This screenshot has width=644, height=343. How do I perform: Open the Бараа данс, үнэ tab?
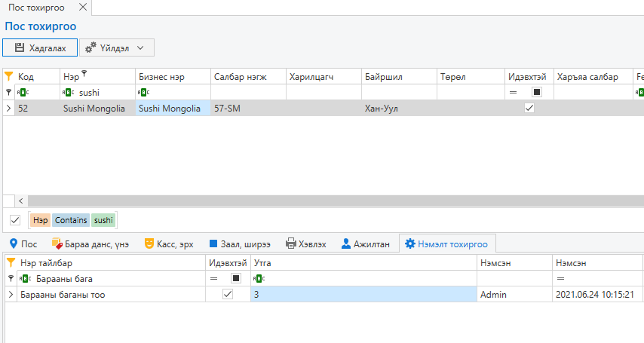tap(90, 244)
